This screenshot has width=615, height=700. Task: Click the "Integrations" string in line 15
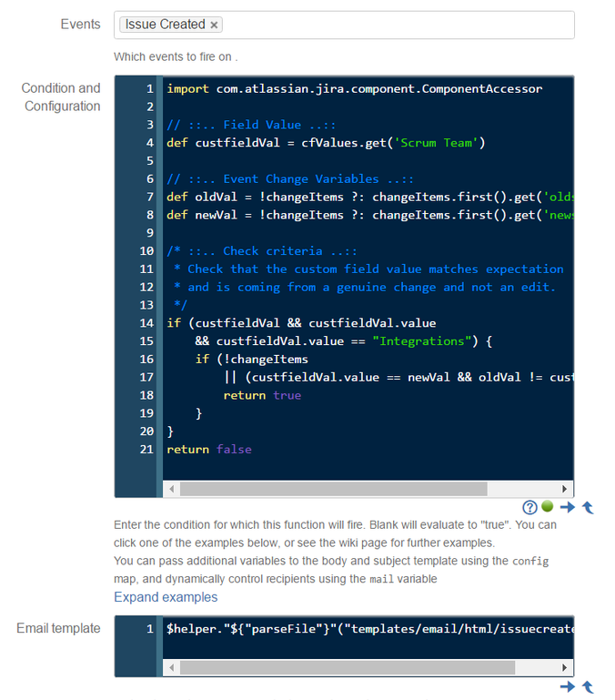[x=422, y=341]
